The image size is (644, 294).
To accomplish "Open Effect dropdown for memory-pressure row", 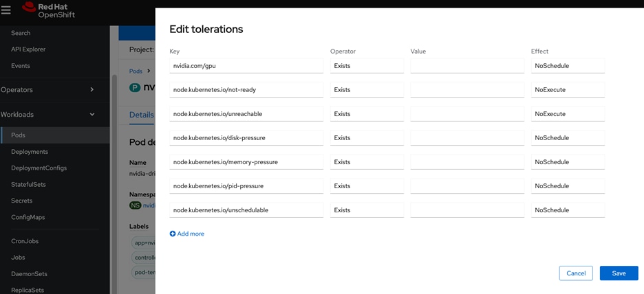I will coord(568,162).
